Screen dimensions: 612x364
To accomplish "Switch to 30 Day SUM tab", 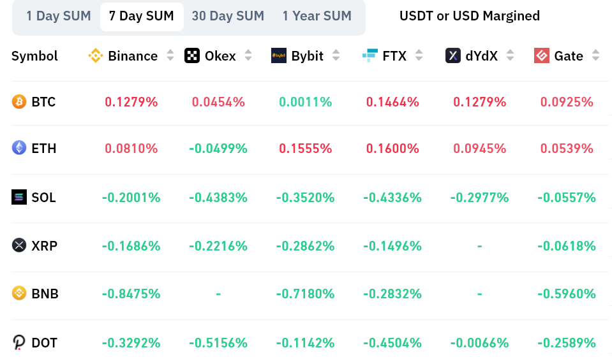I will coord(228,16).
